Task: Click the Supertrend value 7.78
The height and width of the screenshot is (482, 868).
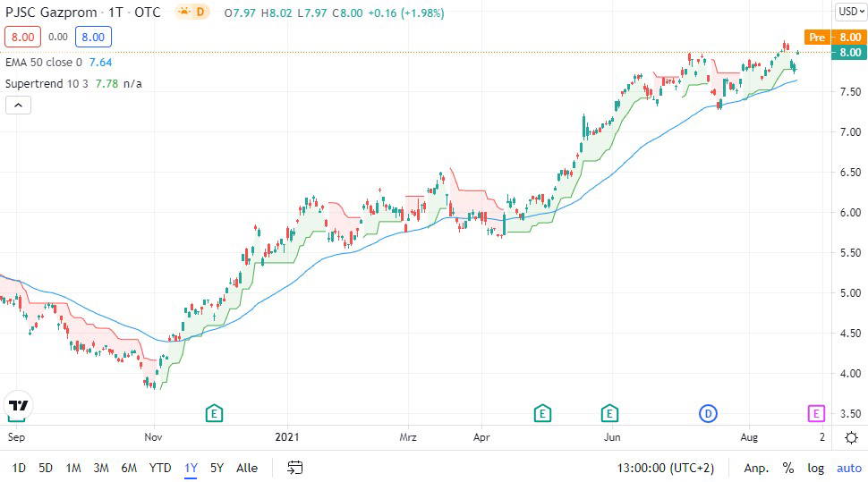Action: 106,83
